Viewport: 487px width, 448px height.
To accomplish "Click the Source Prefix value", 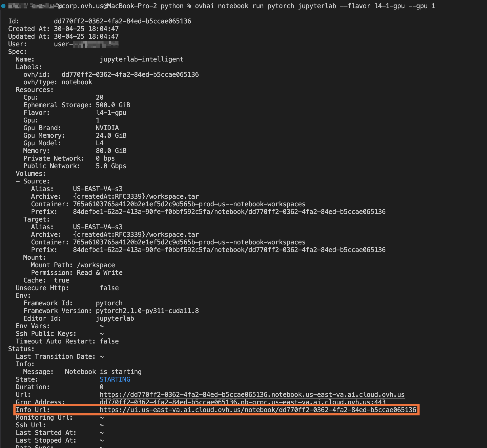I will pos(229,212).
